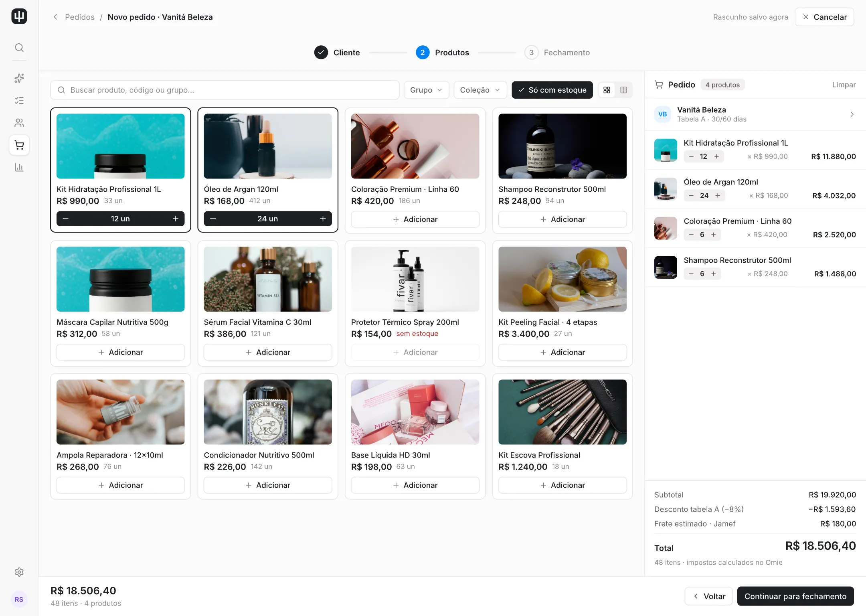Click Frete estimado · Jamef line

tap(755, 524)
